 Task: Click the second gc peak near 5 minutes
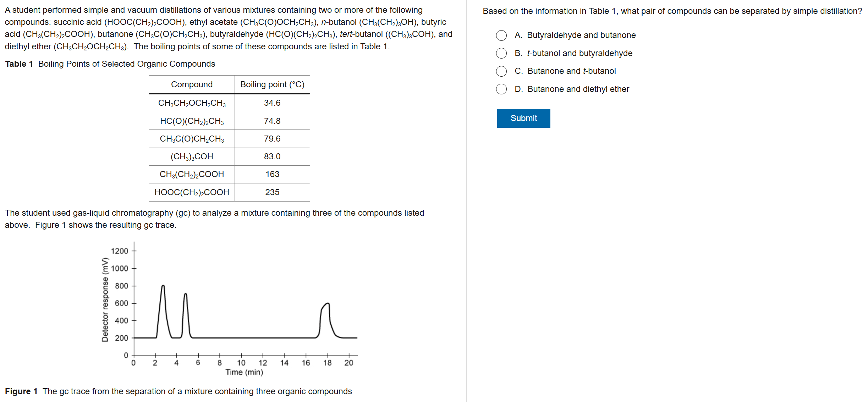[x=185, y=295]
